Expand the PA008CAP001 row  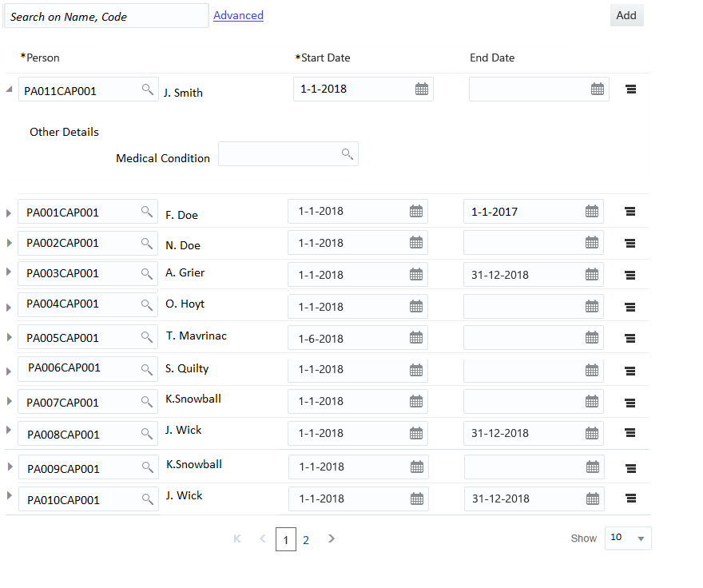click(x=9, y=430)
